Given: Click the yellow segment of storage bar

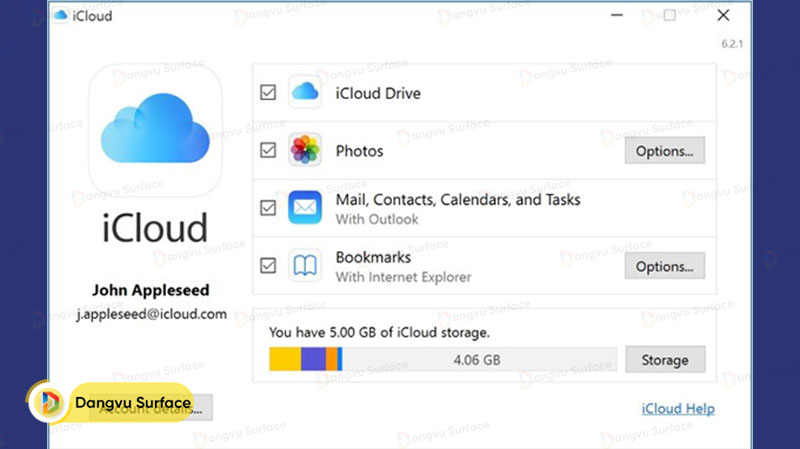Looking at the screenshot, I should (x=285, y=359).
